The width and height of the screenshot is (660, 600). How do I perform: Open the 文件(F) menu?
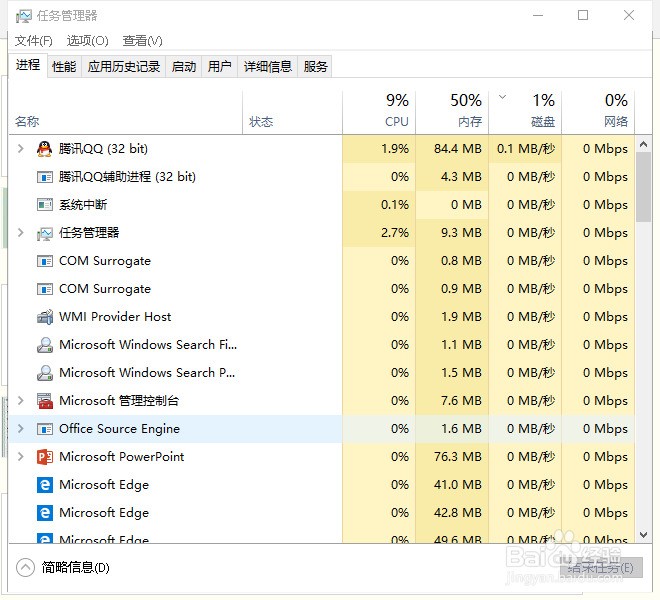point(34,41)
